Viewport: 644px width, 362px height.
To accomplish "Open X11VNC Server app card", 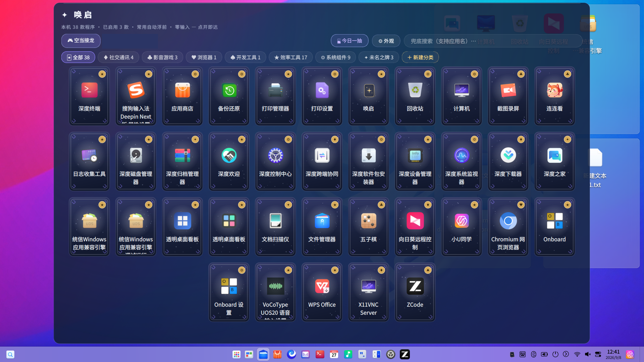I will 368,292.
